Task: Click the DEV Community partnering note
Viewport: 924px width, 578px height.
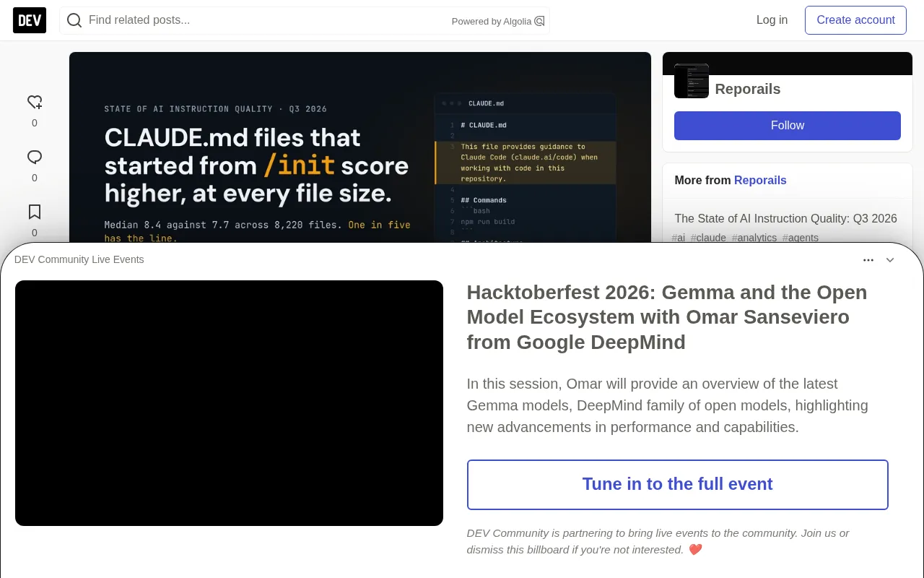Action: click(x=658, y=541)
